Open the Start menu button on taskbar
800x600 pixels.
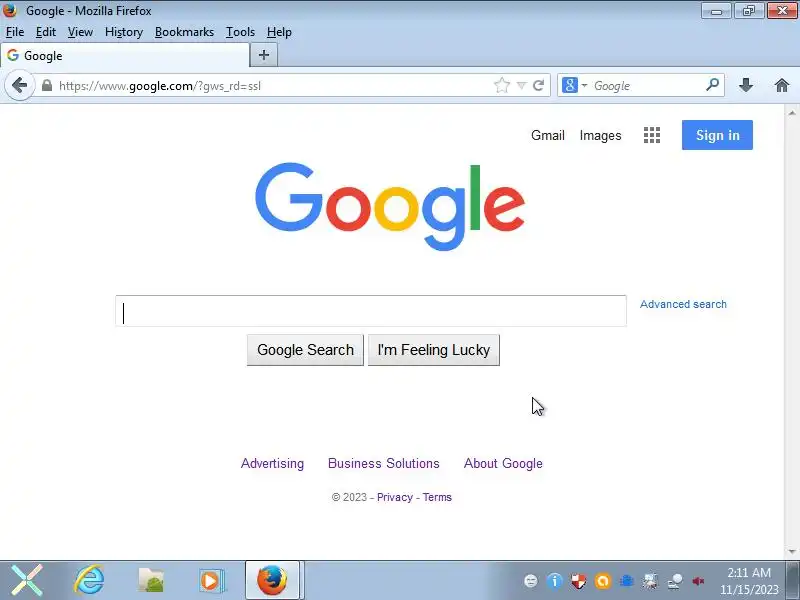point(27,580)
